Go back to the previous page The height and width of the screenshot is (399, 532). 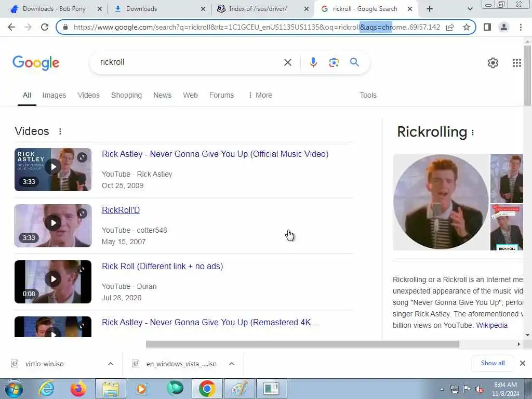click(11, 27)
